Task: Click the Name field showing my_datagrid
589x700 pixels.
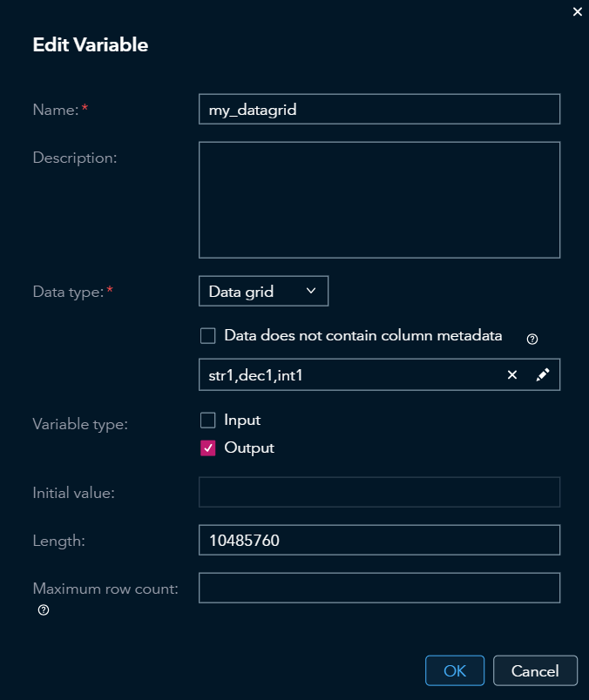Action: [x=380, y=109]
